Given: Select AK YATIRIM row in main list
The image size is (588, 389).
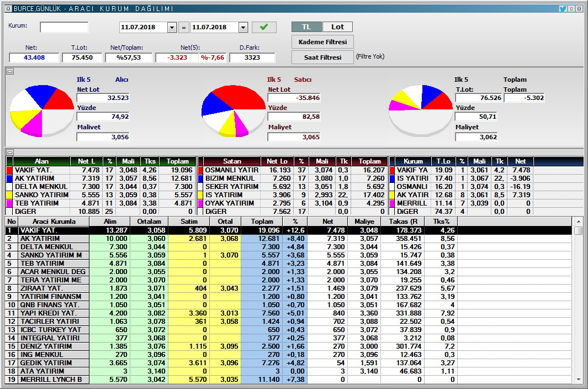Looking at the screenshot, I should (288, 239).
